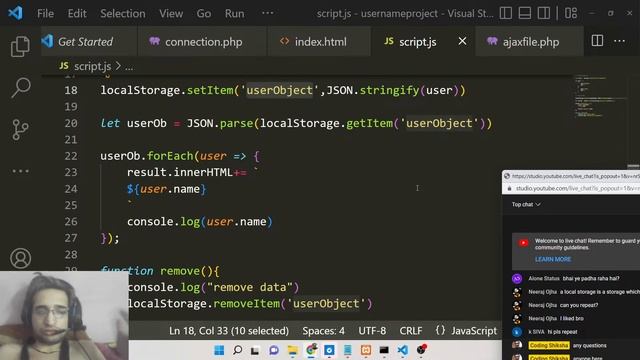Open the Edit menu
The height and width of the screenshot is (360, 640).
tap(77, 13)
